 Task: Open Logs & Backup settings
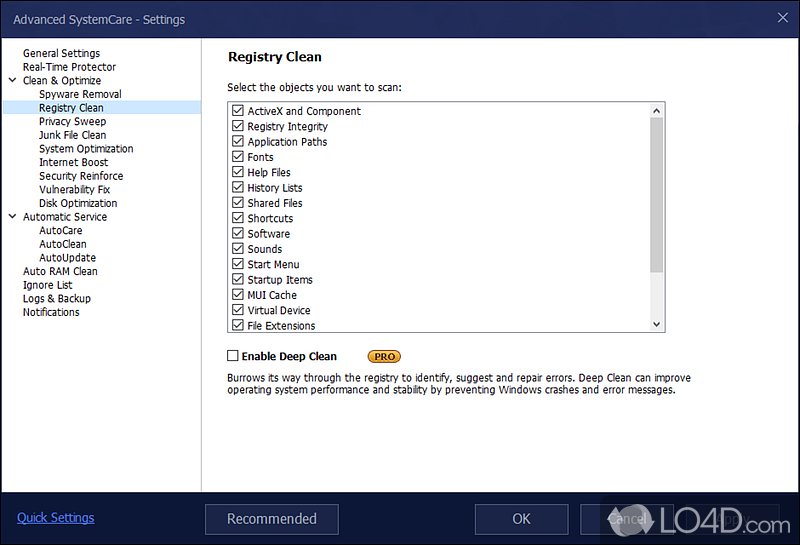tap(56, 298)
